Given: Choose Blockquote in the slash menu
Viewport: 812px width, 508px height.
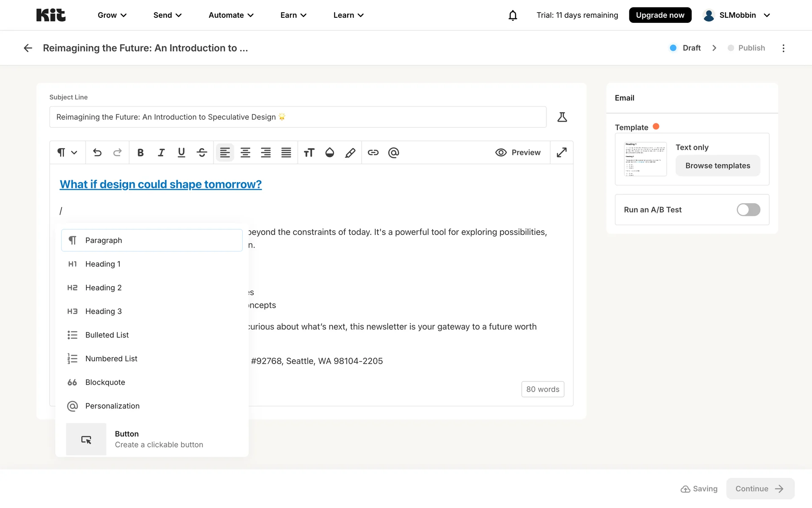Looking at the screenshot, I should (x=105, y=382).
